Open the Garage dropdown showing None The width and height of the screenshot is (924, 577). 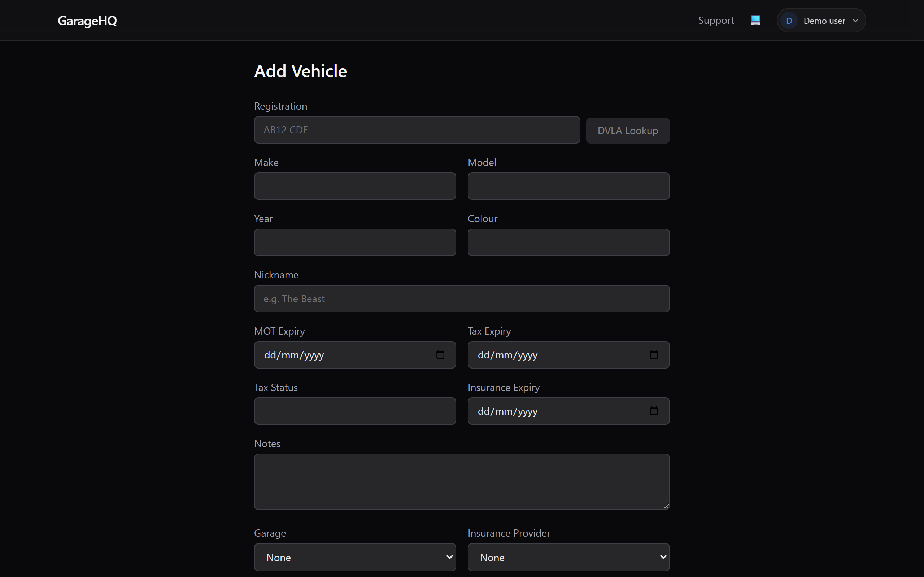(354, 557)
